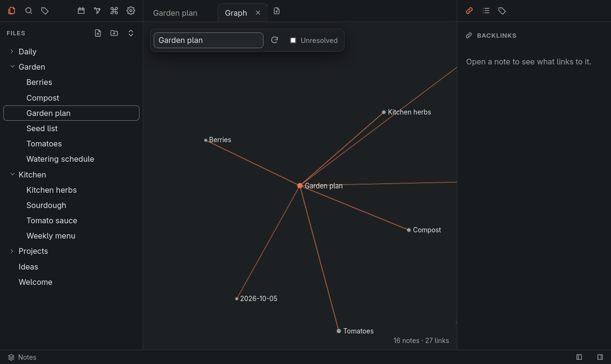
Task: Collapse or expand all folders icon
Action: [x=131, y=33]
